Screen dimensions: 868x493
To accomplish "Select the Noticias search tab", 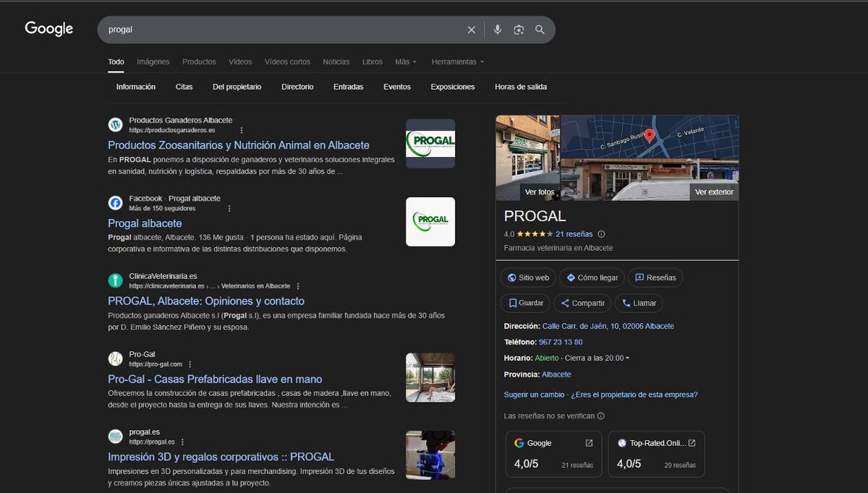I will point(336,62).
